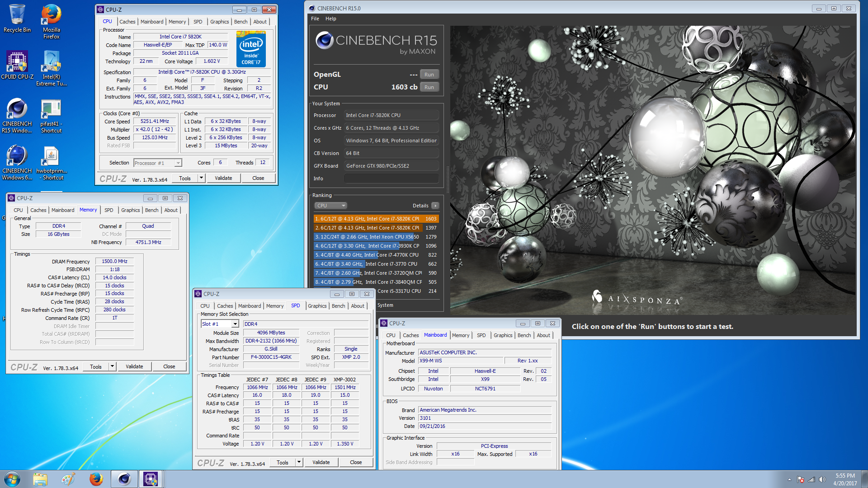The width and height of the screenshot is (868, 488).
Task: Click the Intel Core i7 logo in CPU-Z
Action: click(251, 49)
